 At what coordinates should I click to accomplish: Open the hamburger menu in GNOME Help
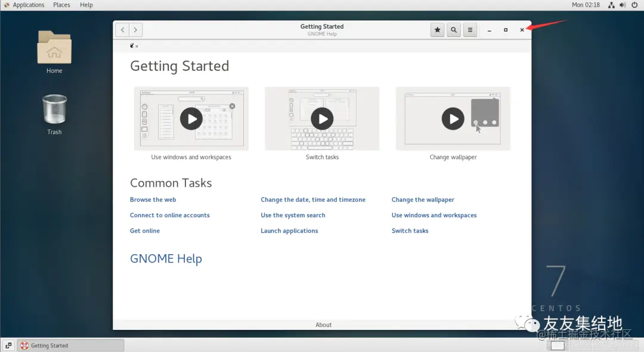point(470,30)
